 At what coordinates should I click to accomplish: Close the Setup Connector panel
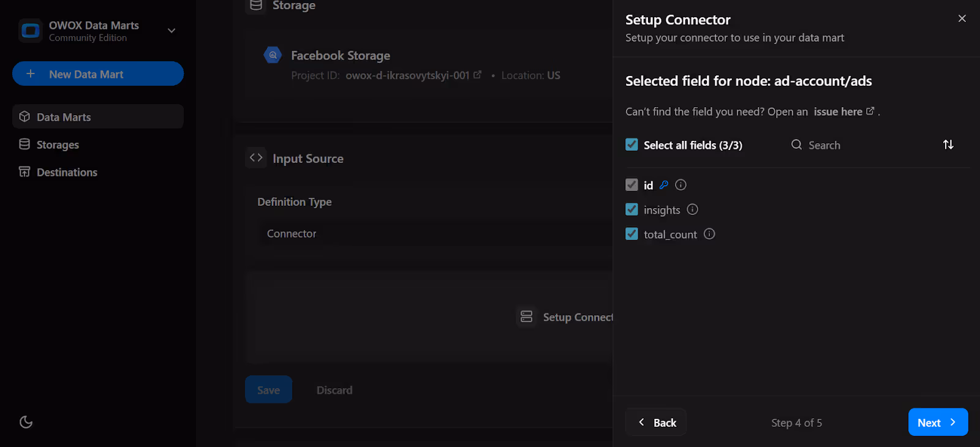[962, 18]
